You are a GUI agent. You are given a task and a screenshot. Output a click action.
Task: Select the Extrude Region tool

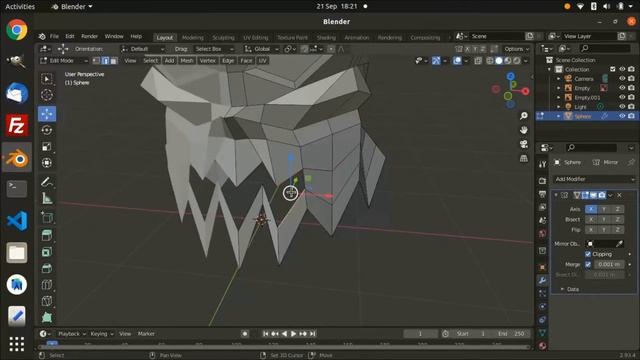point(47,235)
